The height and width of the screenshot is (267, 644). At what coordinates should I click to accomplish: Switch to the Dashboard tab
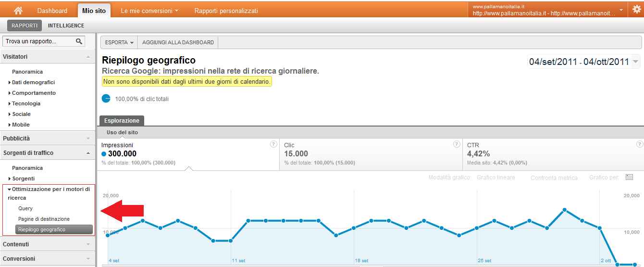point(52,11)
